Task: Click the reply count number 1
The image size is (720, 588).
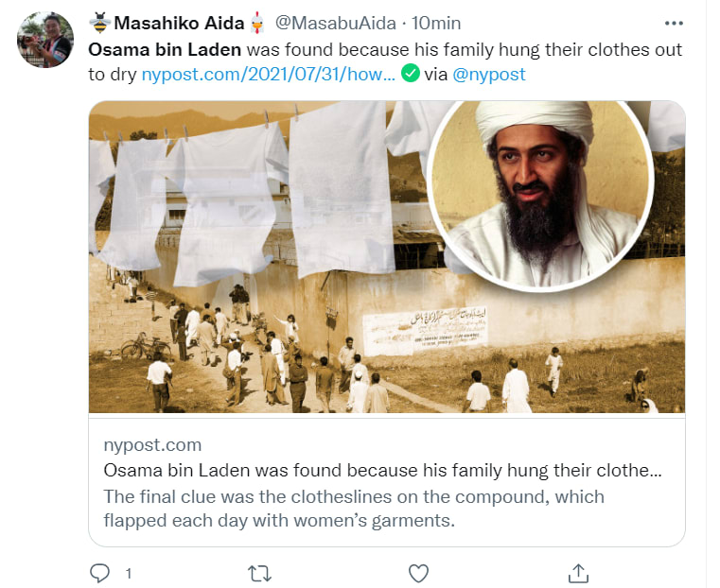Action: coord(128,573)
